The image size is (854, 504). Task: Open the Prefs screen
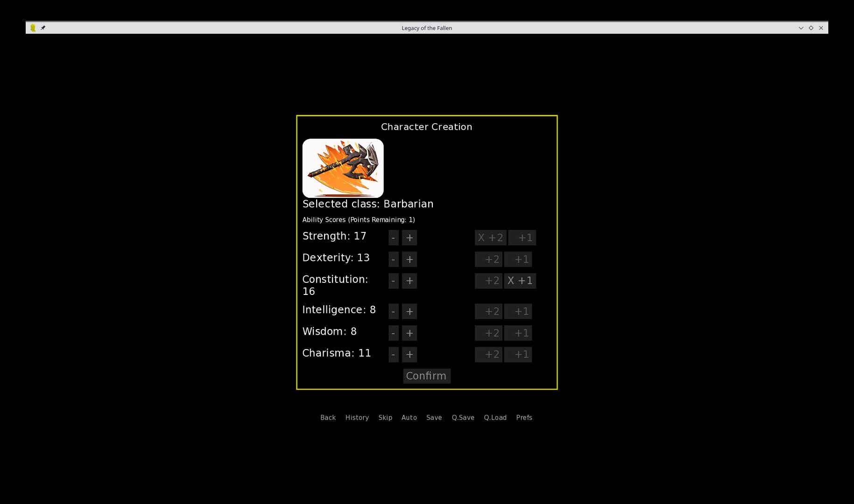point(524,417)
